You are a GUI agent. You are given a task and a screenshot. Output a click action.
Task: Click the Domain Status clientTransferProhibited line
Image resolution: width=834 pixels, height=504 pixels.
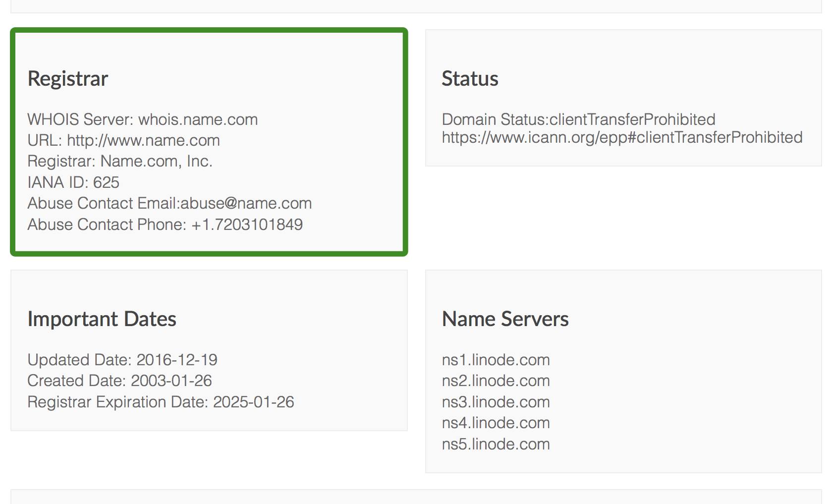coord(578,119)
